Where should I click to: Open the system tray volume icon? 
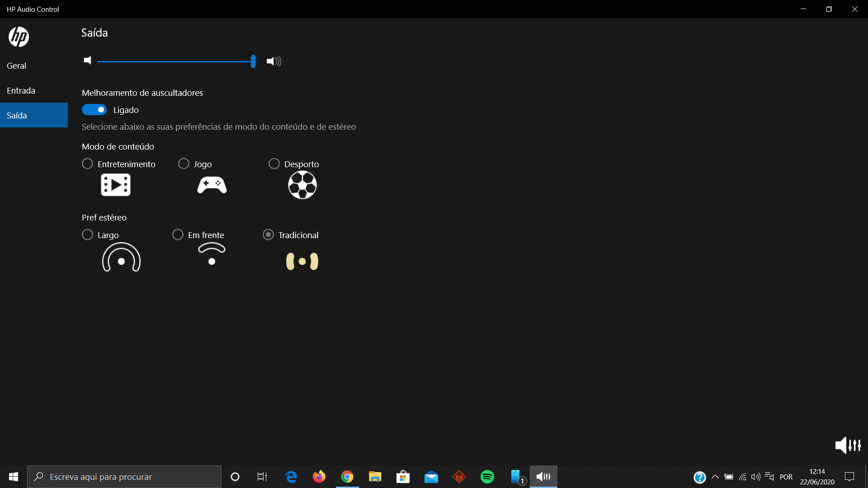pyautogui.click(x=756, y=477)
